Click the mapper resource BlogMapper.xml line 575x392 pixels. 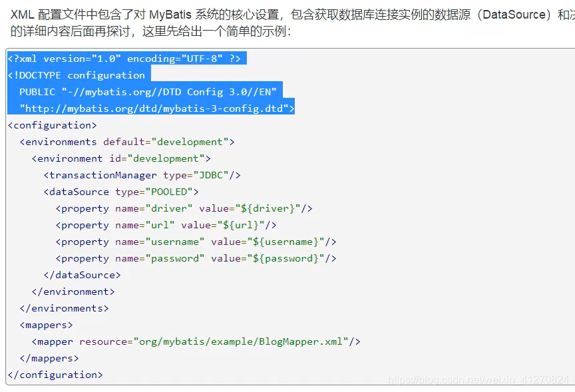(x=196, y=342)
